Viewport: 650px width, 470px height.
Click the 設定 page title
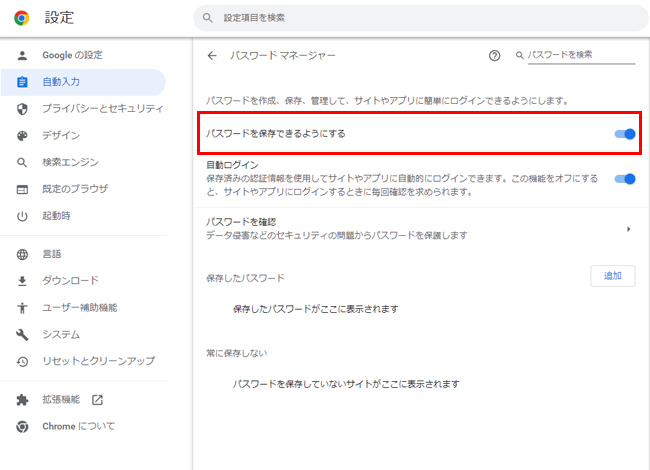(59, 18)
